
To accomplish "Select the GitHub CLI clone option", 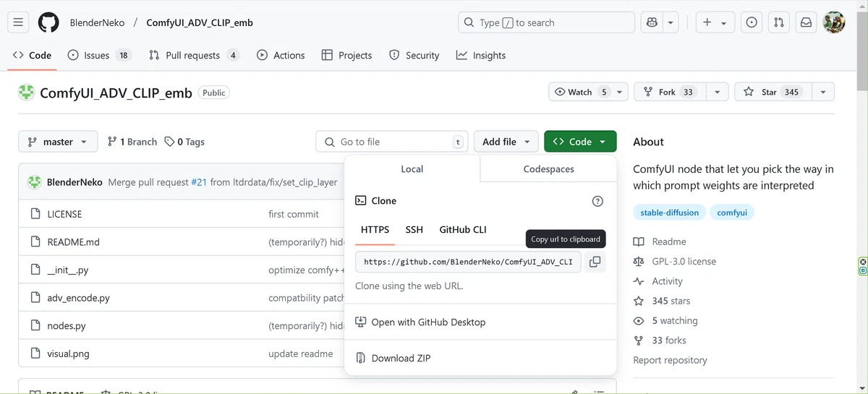I will [463, 229].
